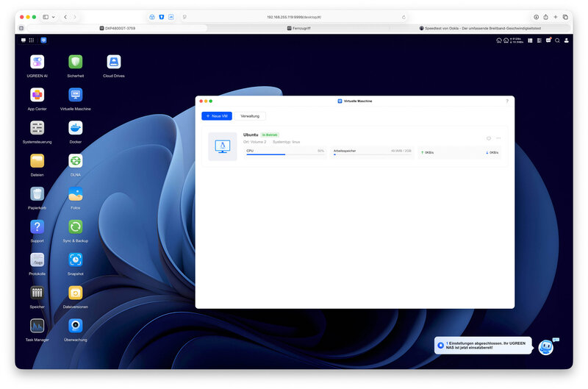The image size is (588, 389).
Task: Click the 'Ort: Volume 2' text
Action: pyautogui.click(x=254, y=142)
